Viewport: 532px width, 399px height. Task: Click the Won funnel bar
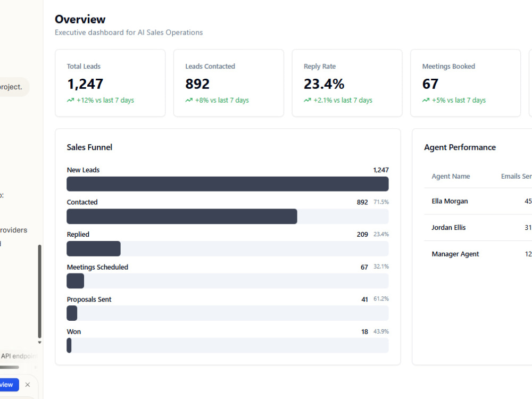click(x=227, y=345)
